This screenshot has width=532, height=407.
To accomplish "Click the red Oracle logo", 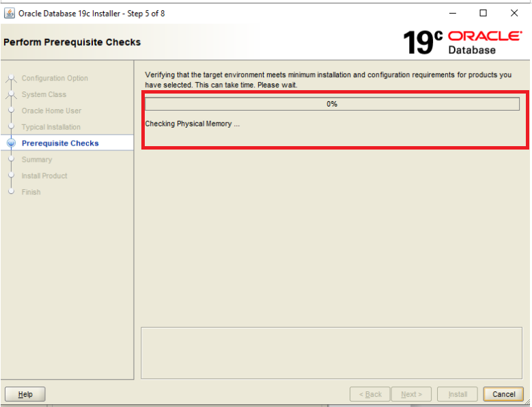I will (484, 36).
